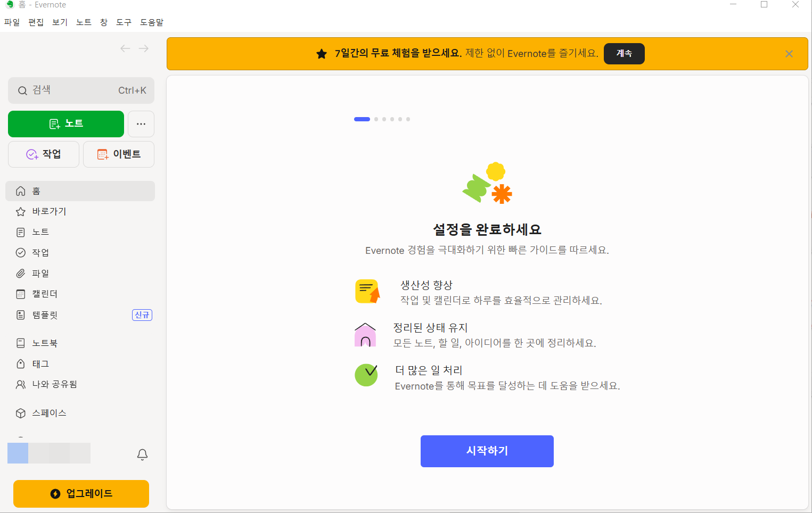Open notifications bell icon
Screen dimensions: 812x513
pos(142,454)
